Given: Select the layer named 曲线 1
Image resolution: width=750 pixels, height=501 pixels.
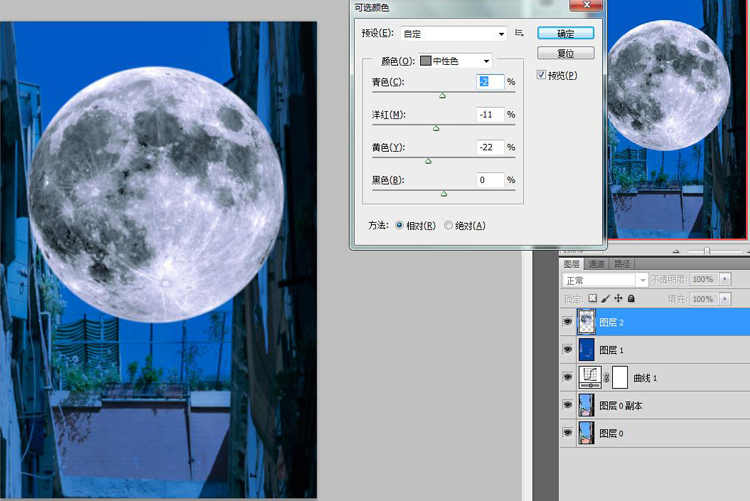Looking at the screenshot, I should click(645, 378).
